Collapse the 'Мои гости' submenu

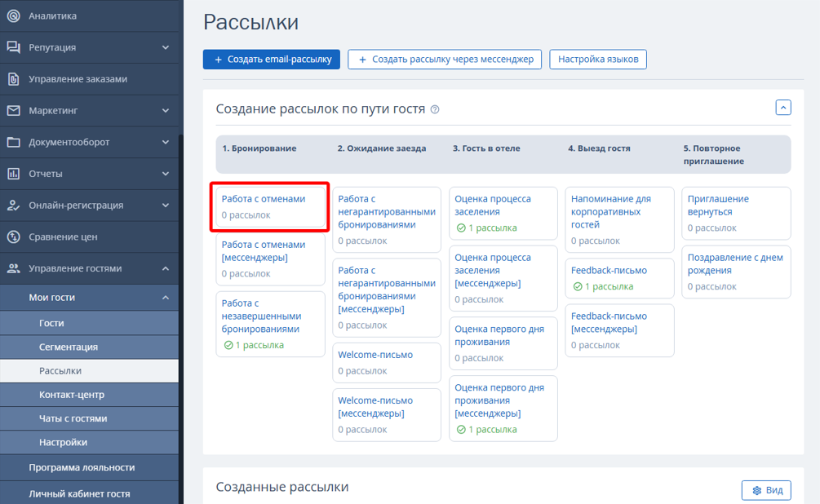pyautogui.click(x=166, y=298)
